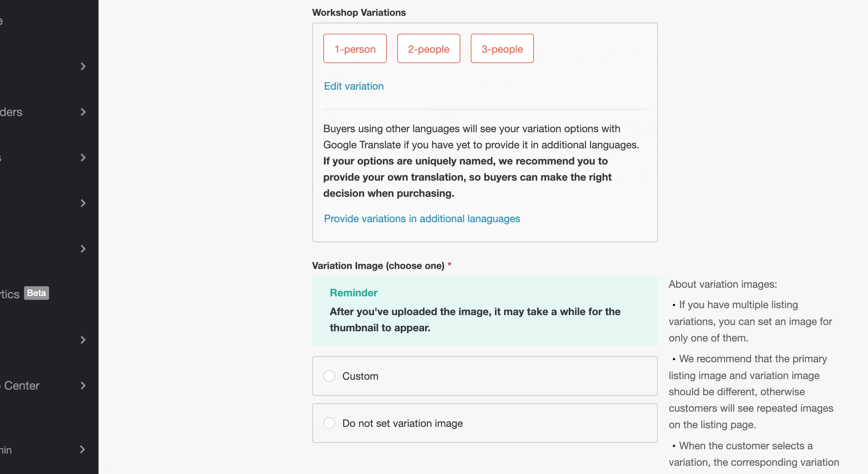868x474 pixels.
Task: Choose the Custom variation image radio
Action: (329, 376)
